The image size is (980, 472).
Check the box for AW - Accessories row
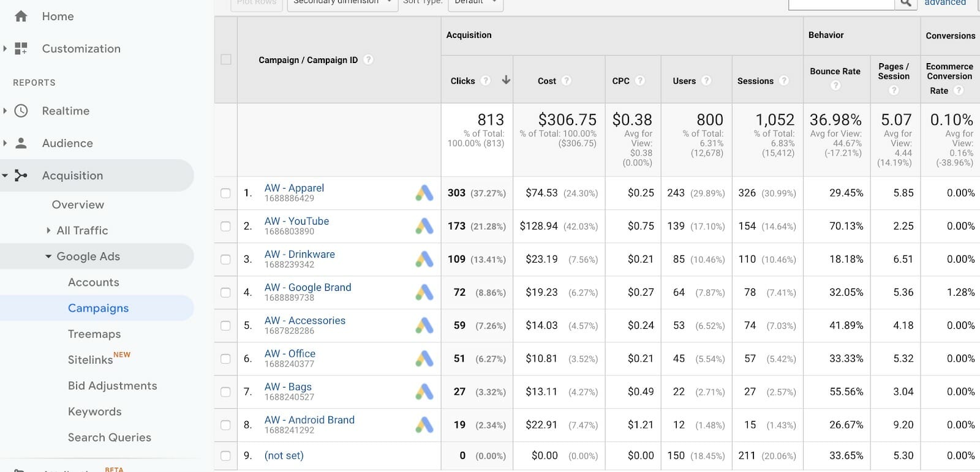226,326
